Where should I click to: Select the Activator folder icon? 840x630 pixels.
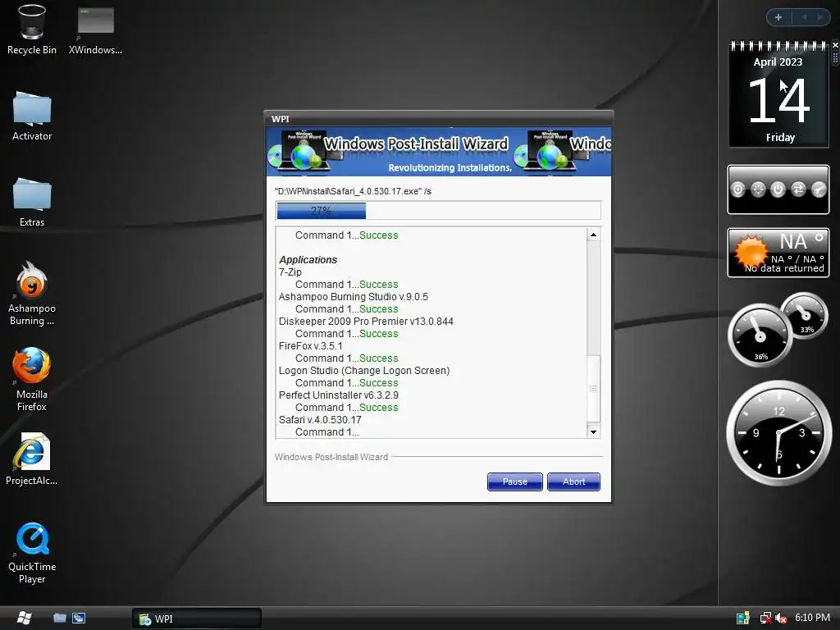[32, 116]
